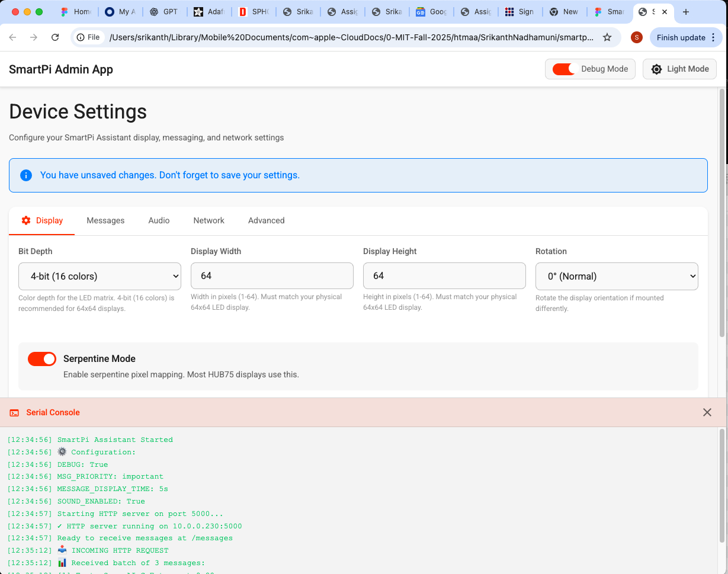
Task: Open the Advanced settings tab
Action: [x=266, y=220]
